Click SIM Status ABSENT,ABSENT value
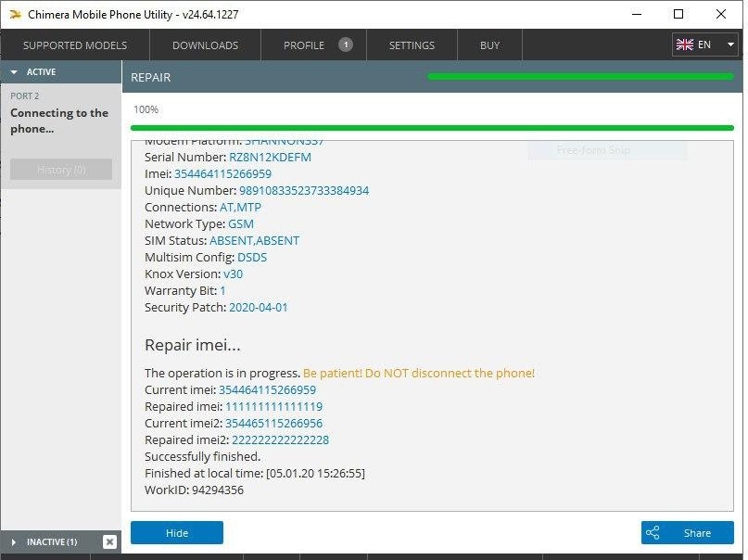The height and width of the screenshot is (560, 748). click(254, 241)
